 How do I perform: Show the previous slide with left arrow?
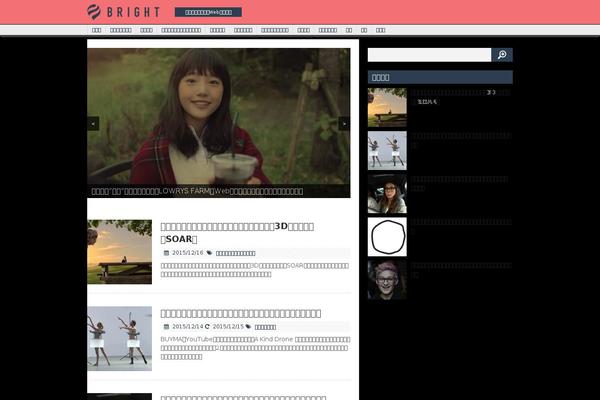click(93, 124)
